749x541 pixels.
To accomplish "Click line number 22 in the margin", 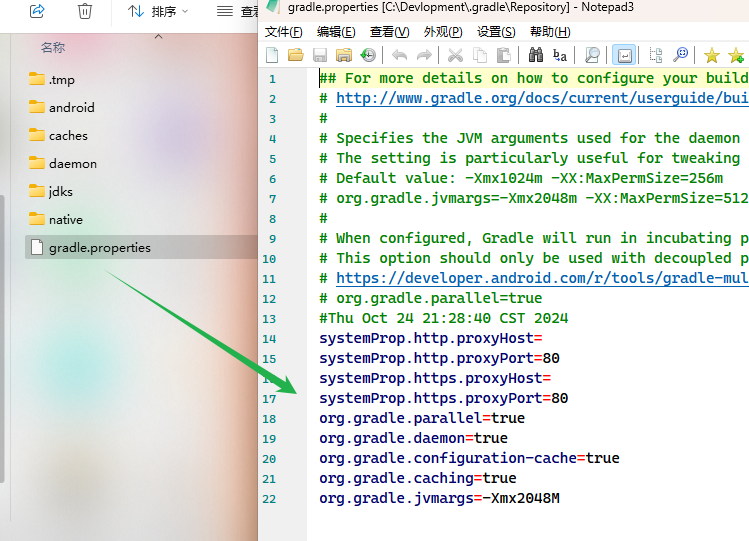I will (269, 499).
